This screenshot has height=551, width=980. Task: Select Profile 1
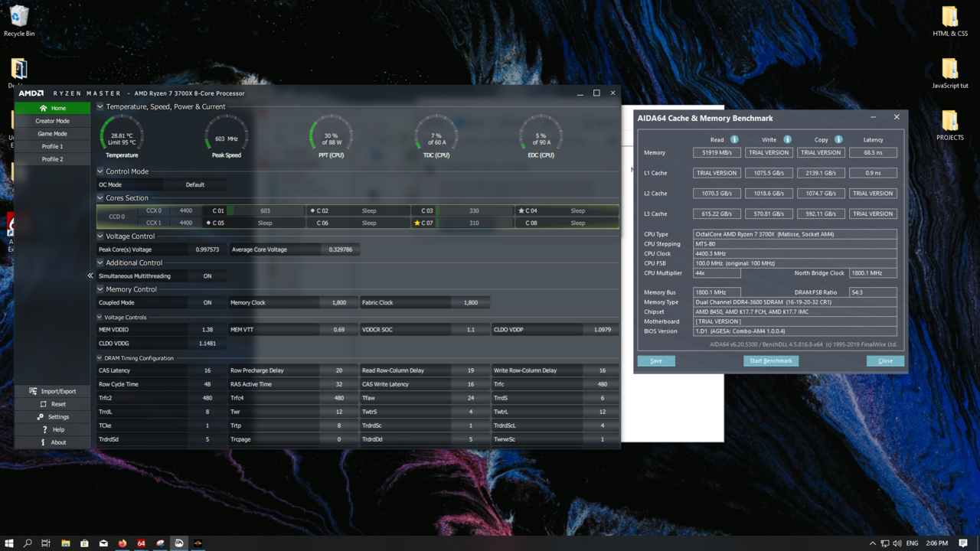tap(52, 146)
